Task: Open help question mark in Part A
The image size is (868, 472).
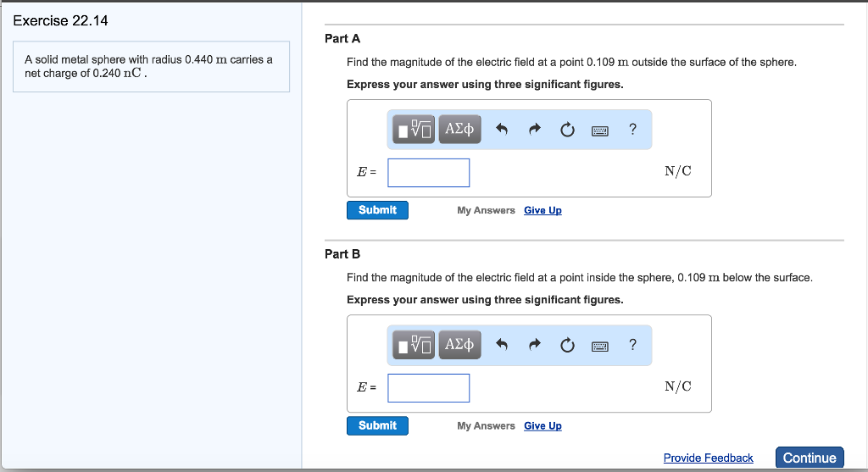Action: [x=632, y=129]
